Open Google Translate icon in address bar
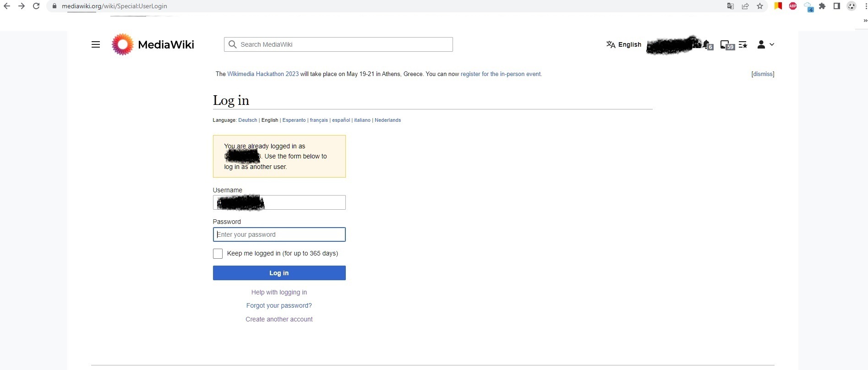 pos(731,6)
